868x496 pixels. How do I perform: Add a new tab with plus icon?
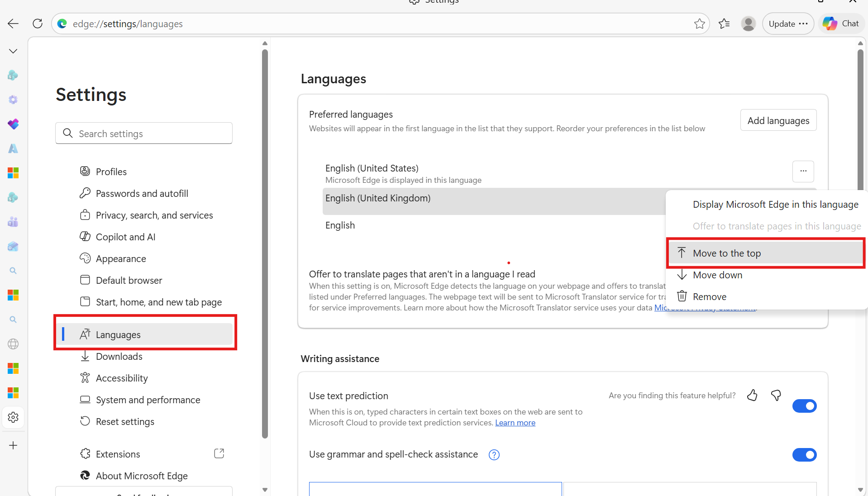coord(13,445)
